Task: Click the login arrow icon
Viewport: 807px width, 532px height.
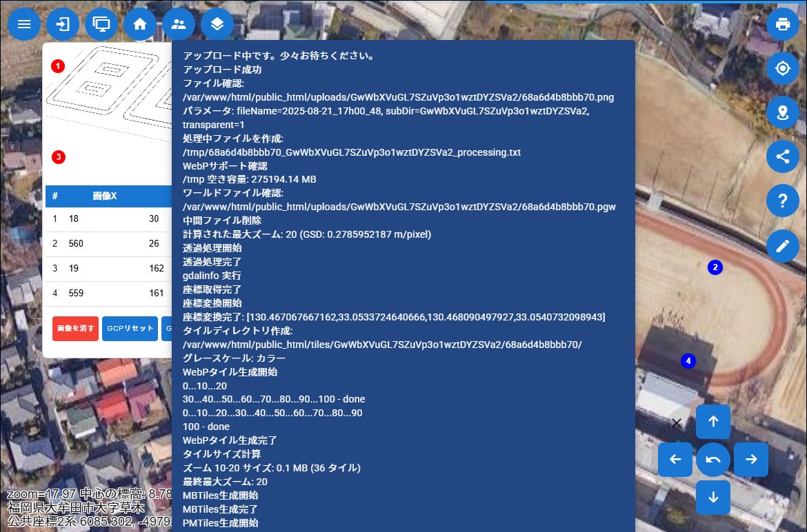Action: tap(63, 24)
